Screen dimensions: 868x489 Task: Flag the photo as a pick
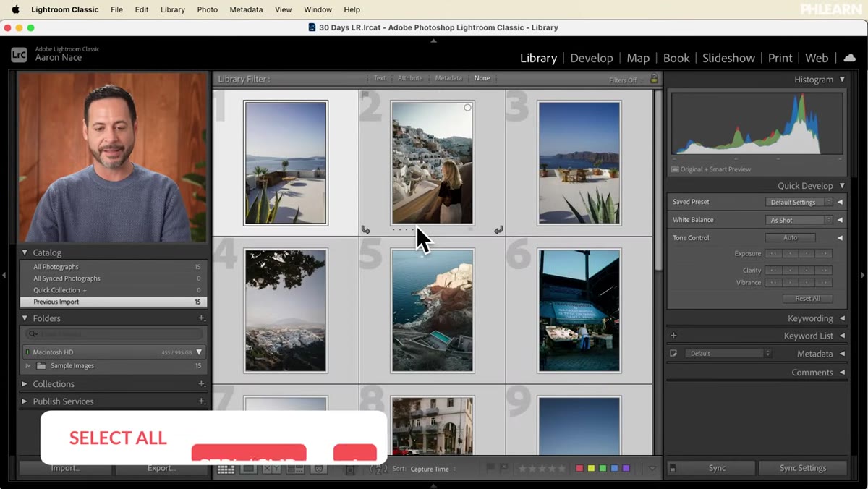click(x=490, y=468)
